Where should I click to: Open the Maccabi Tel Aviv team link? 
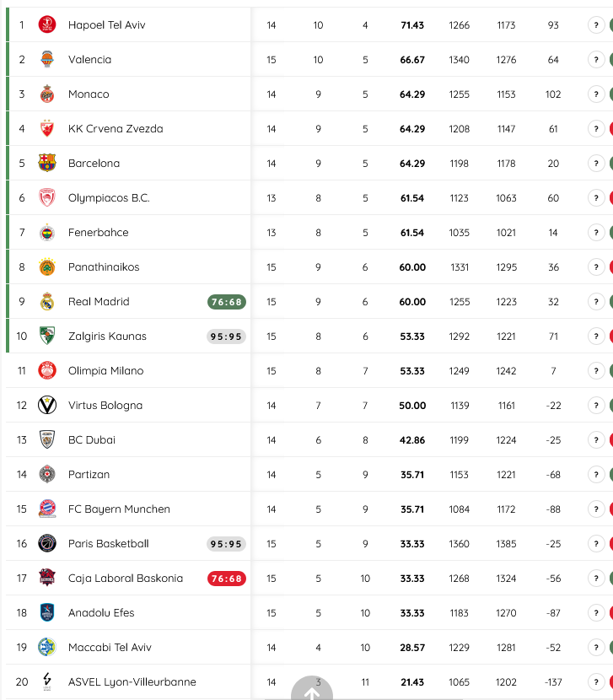coord(110,647)
